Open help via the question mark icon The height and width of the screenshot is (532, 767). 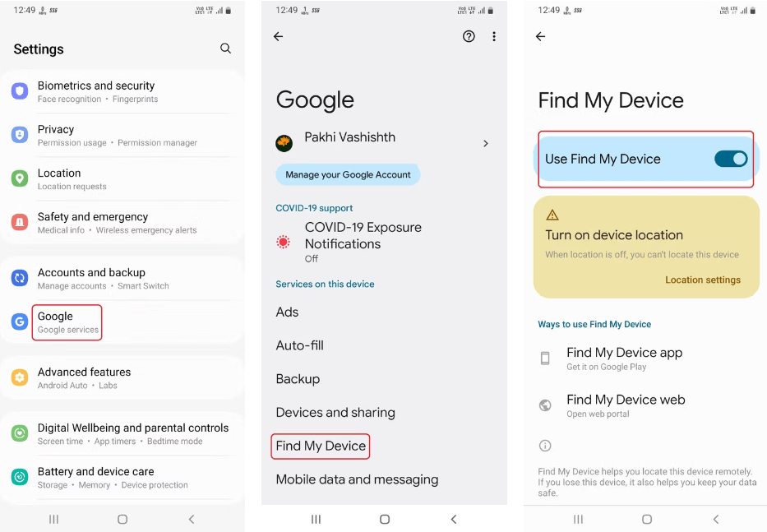[x=469, y=36]
